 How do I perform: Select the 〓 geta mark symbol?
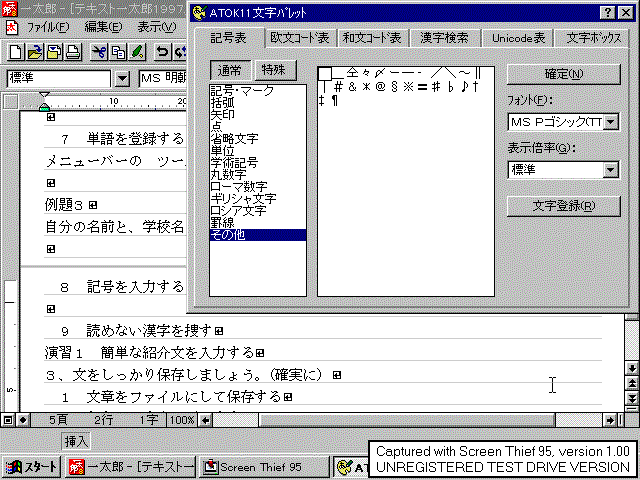coord(422,87)
